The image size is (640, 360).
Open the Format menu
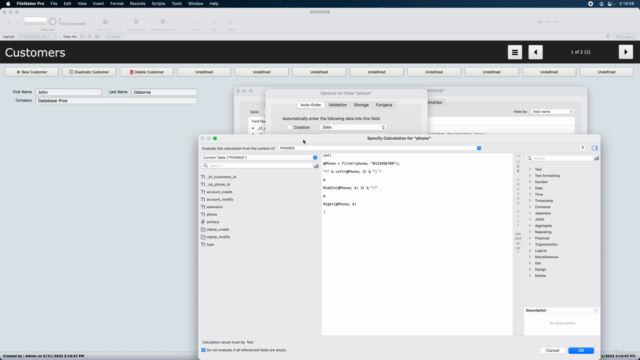coord(117,4)
